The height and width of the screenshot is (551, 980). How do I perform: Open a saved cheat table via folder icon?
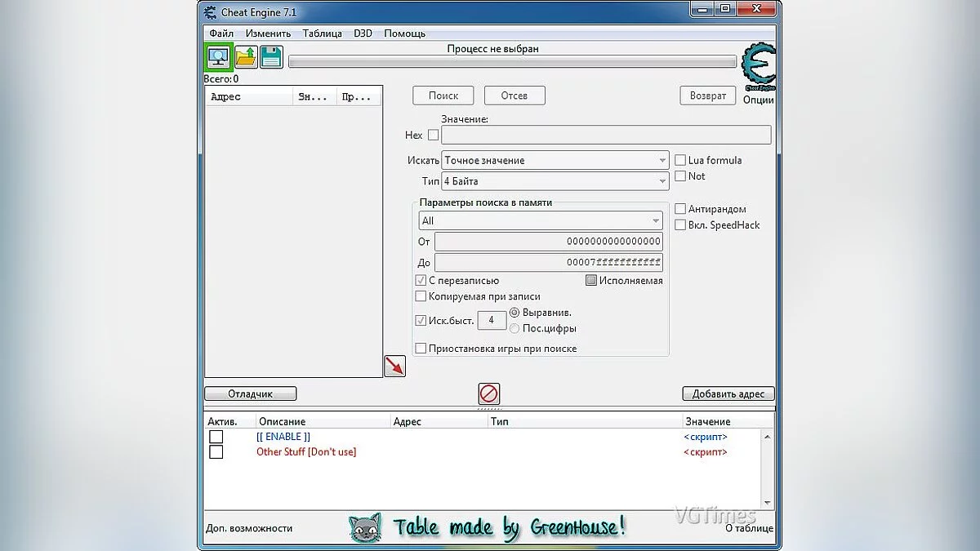coord(245,56)
